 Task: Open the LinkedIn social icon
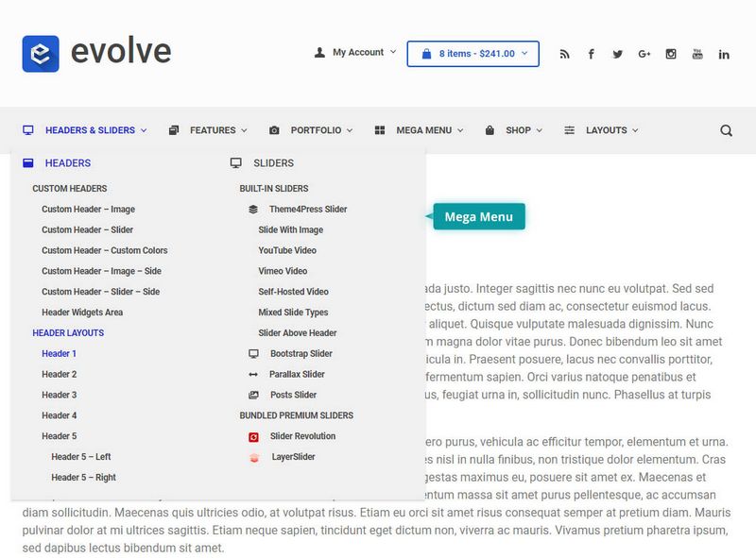(x=724, y=54)
